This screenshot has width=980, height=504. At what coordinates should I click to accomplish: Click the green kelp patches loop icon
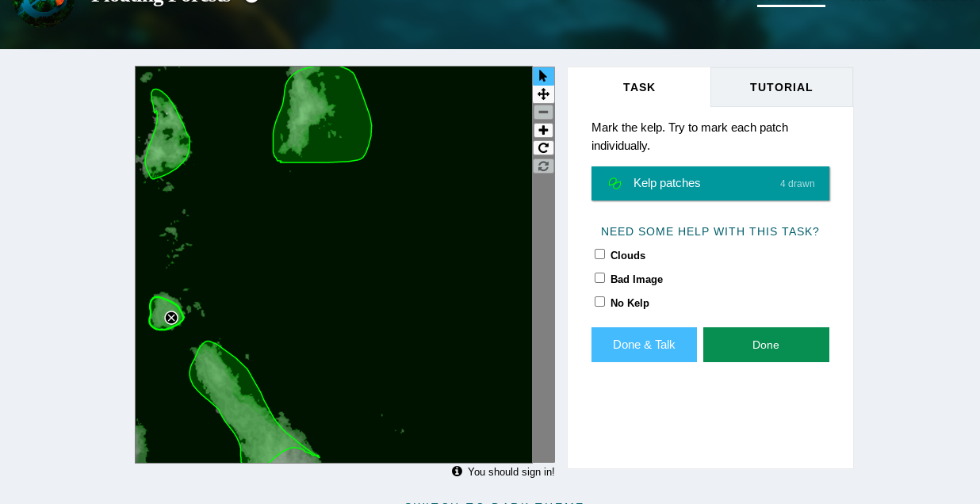(614, 184)
